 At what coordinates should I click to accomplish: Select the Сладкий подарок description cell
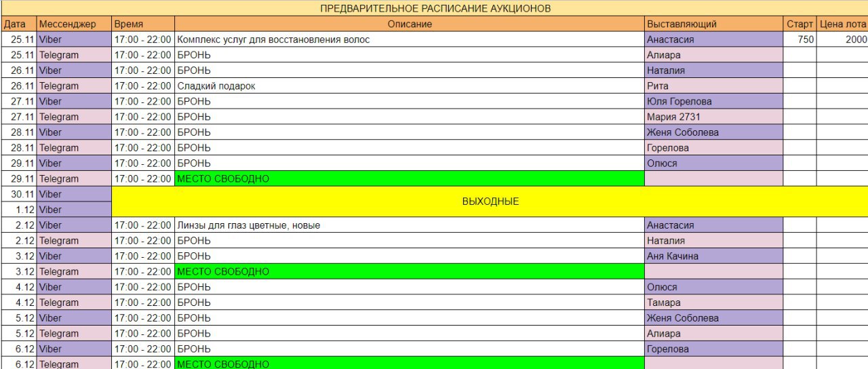(x=410, y=86)
